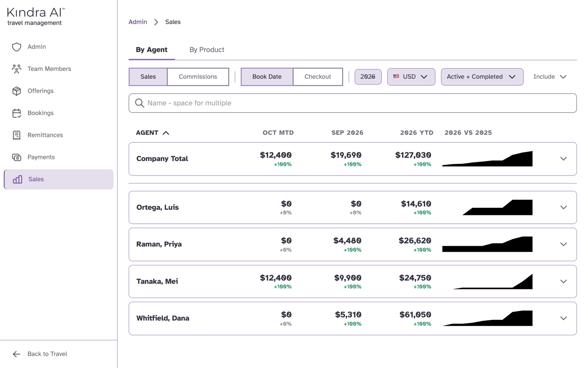Open Offerings from the sidebar menu
The image size is (588, 368).
click(x=59, y=91)
